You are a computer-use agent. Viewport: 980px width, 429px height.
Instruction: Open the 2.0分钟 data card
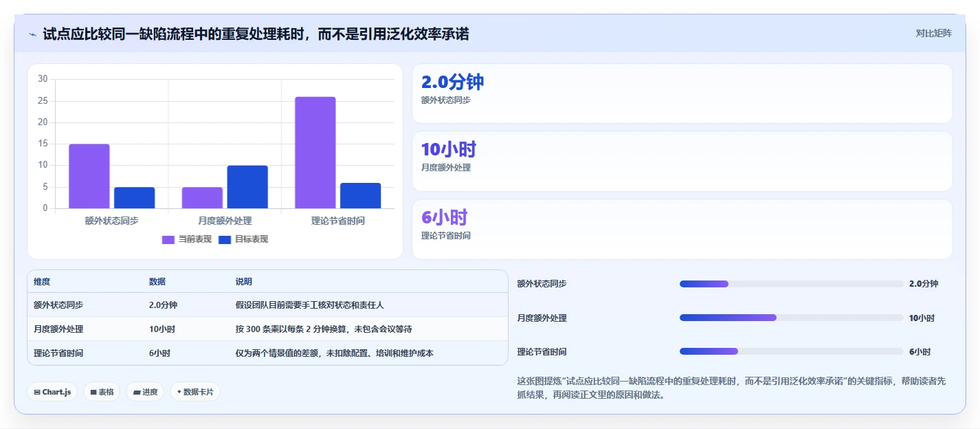tap(682, 93)
